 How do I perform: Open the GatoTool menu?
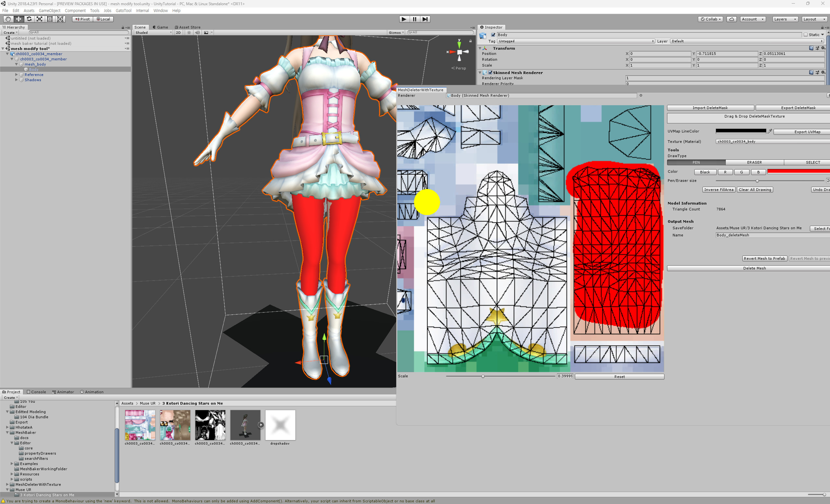(x=123, y=10)
